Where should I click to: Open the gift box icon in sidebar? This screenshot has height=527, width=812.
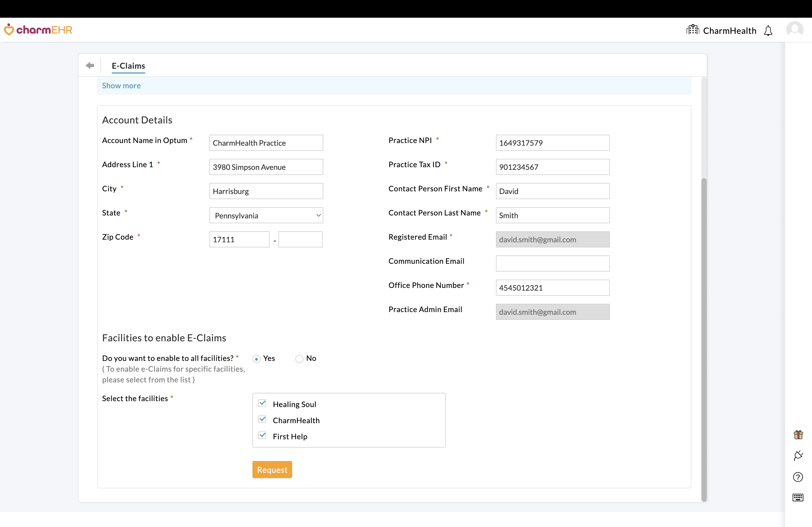click(x=798, y=435)
